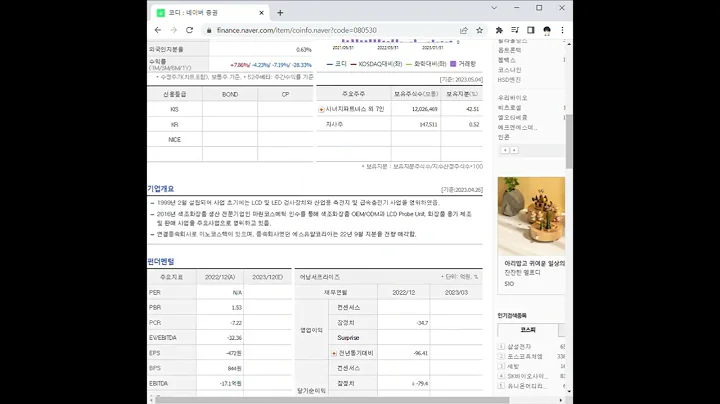Open the Chrome extensions puzzle icon

click(499, 30)
